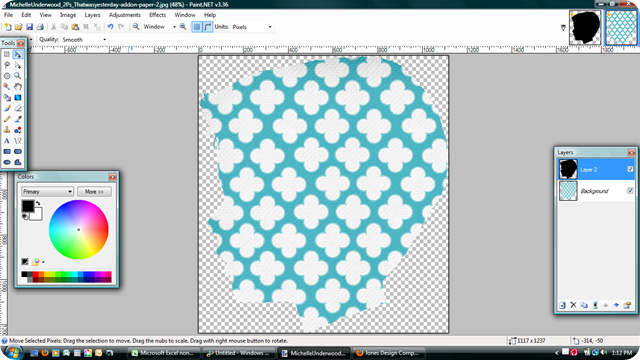Image resolution: width=640 pixels, height=360 pixels.
Task: Click the black primary color swatch
Action: [x=27, y=206]
